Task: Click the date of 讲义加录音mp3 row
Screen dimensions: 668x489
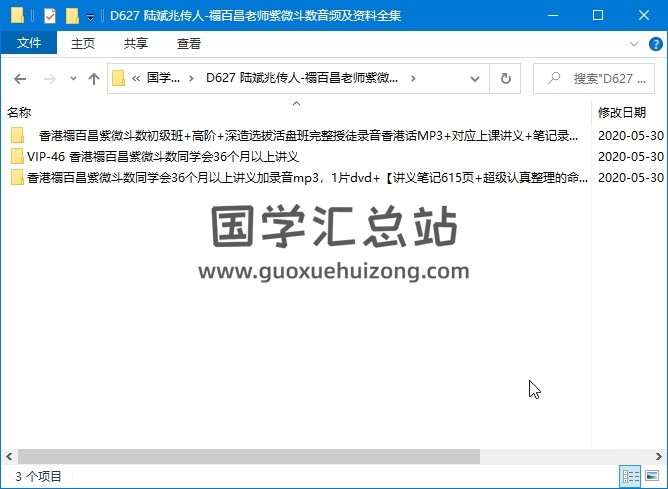Action: pos(631,177)
